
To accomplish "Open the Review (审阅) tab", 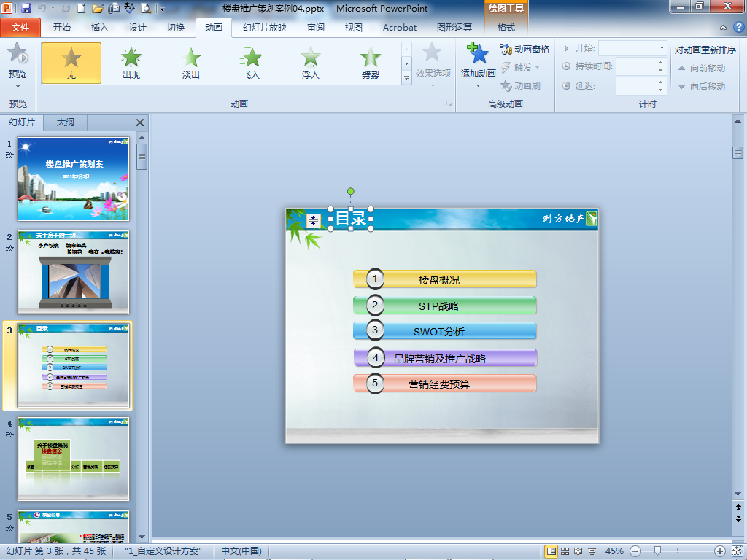I will pyautogui.click(x=316, y=27).
